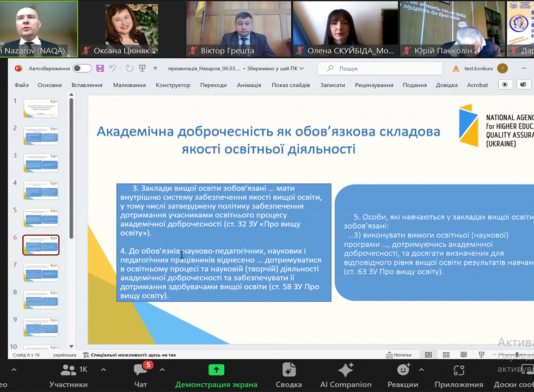Switch to Slide Sorter view icon
This screenshot has width=534, height=392.
pos(446,354)
